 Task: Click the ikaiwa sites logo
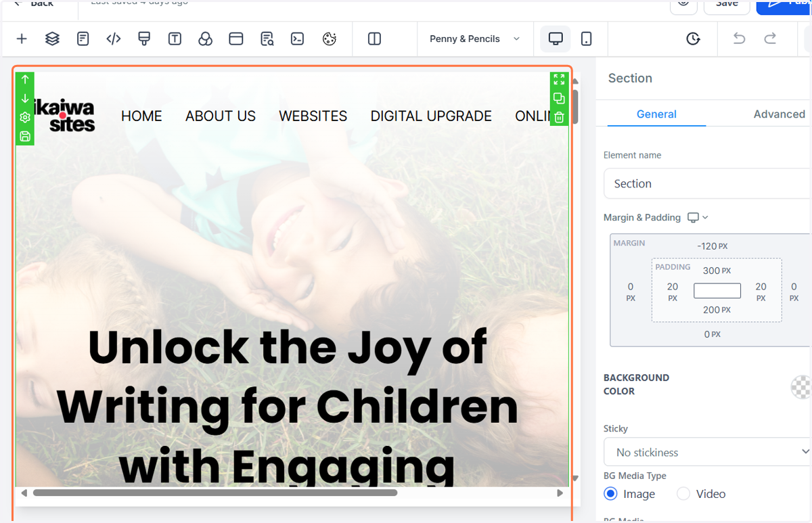[x=65, y=116]
